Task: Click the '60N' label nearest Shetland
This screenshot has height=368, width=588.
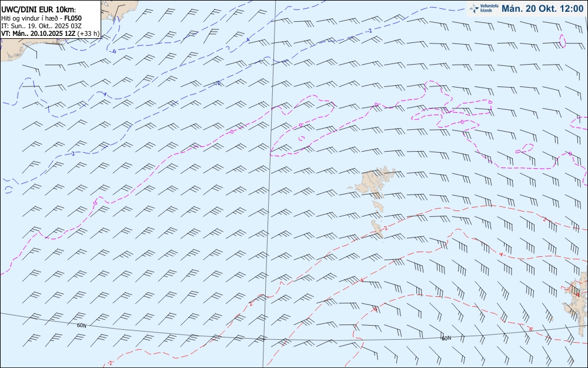Action: 446,338
